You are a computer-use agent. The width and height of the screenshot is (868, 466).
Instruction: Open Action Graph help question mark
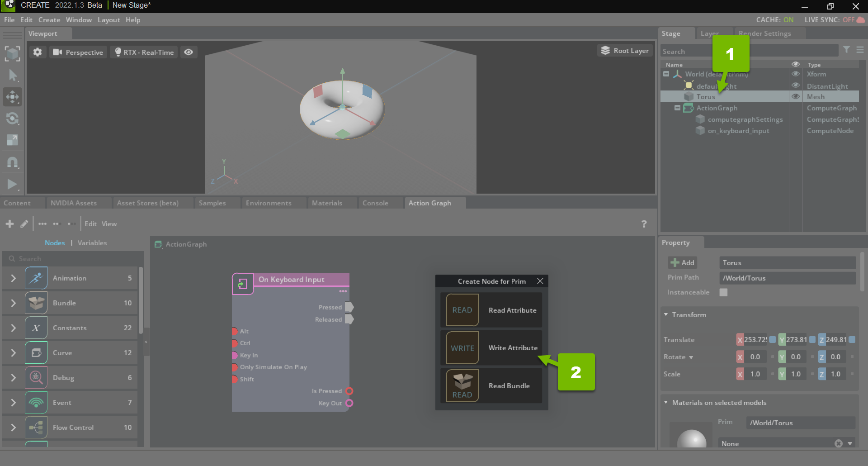coord(644,223)
